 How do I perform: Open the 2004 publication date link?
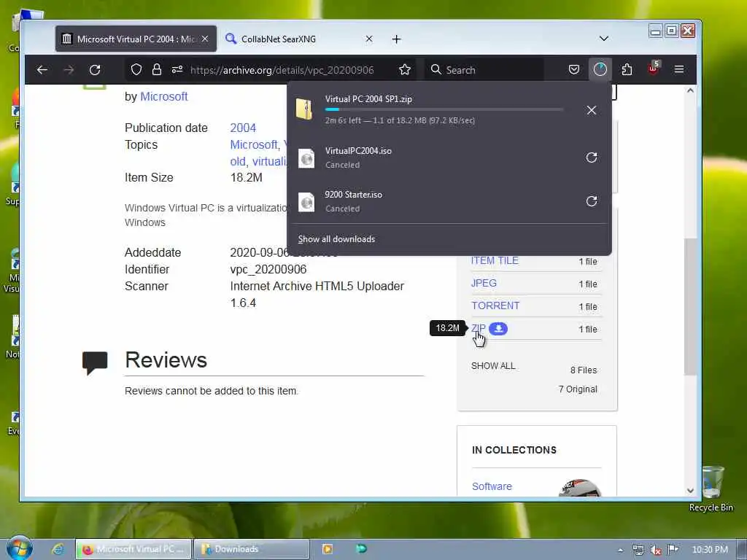[x=243, y=128]
